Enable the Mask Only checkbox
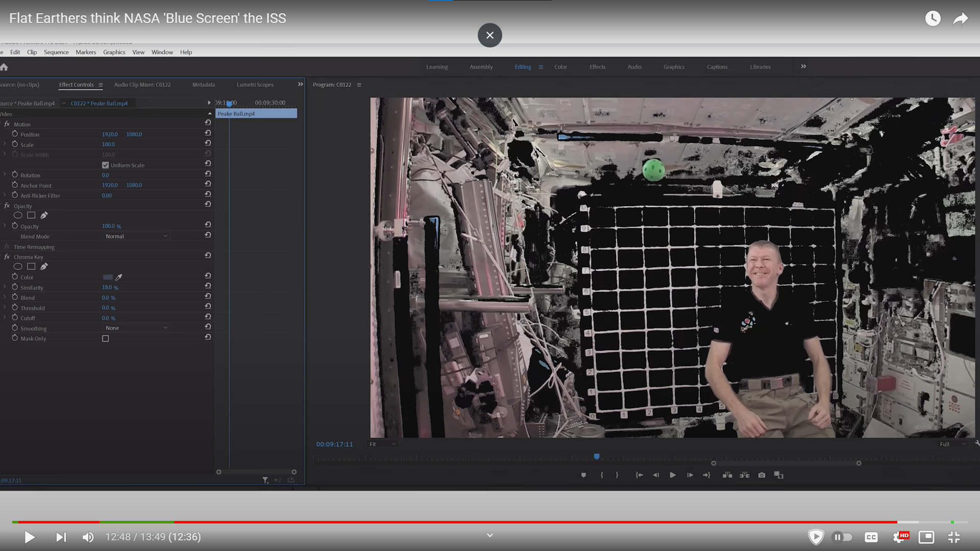This screenshot has width=980, height=551. 106,339
